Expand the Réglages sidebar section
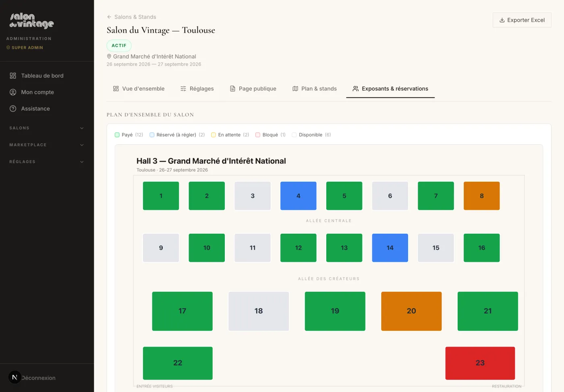The image size is (564, 392). pyautogui.click(x=47, y=162)
